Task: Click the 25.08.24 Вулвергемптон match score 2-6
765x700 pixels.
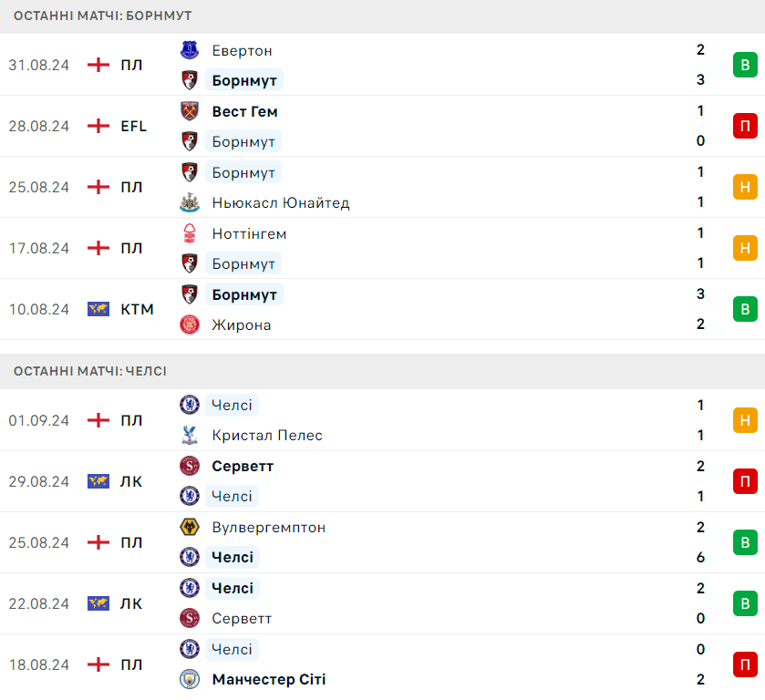Action: point(700,542)
